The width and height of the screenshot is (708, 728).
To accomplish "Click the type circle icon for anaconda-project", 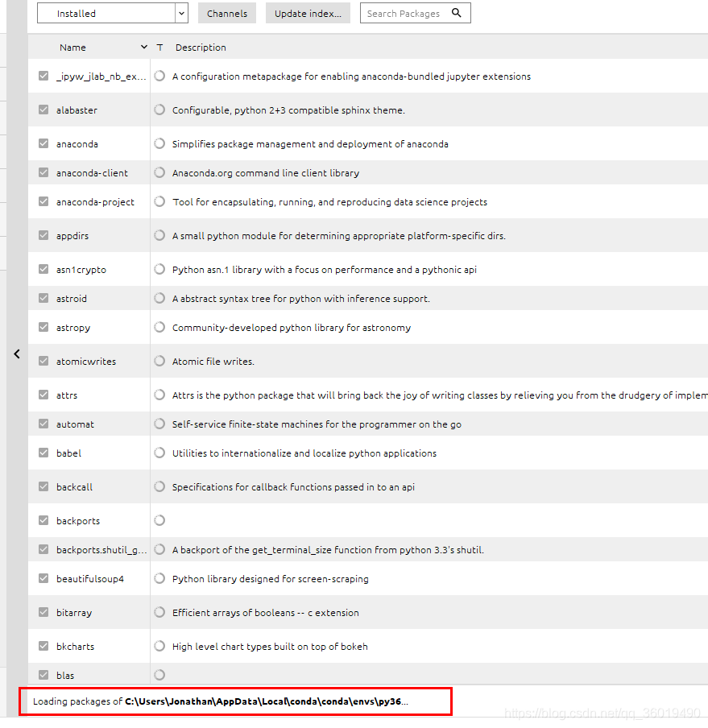I will pos(159,202).
